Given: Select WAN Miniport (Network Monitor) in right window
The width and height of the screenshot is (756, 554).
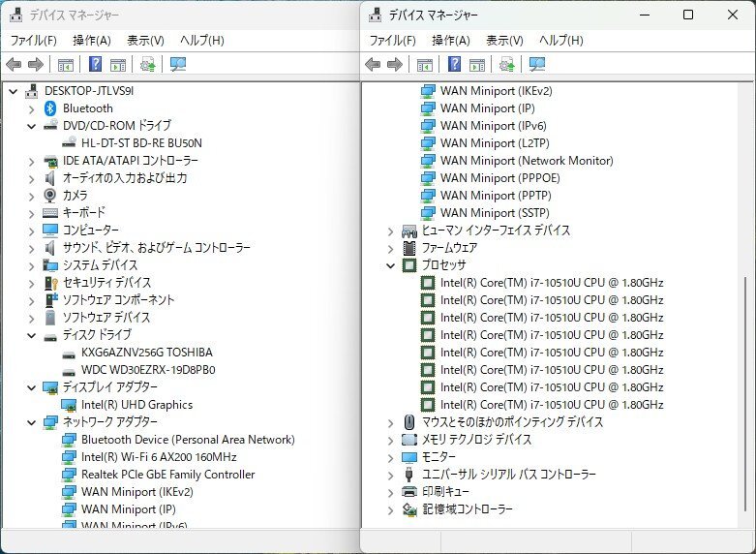Looking at the screenshot, I should (x=527, y=161).
